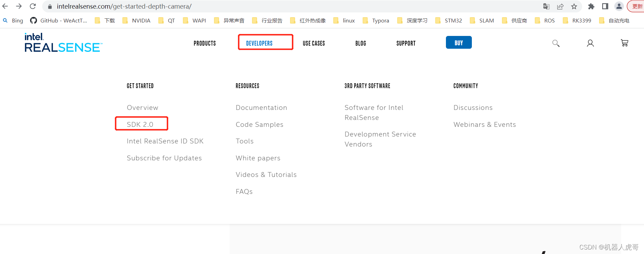Open site search with magnifier icon
644x254 pixels.
[556, 43]
